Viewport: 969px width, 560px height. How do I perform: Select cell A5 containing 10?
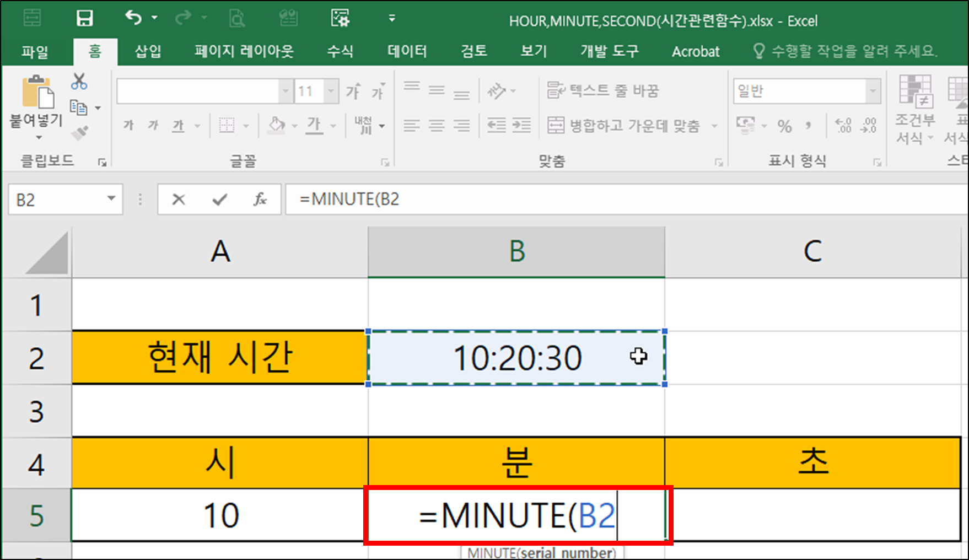220,516
